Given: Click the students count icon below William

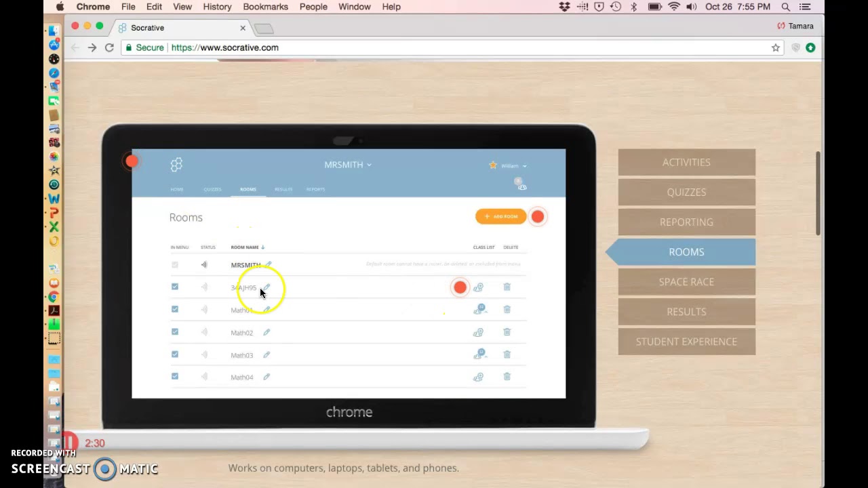Looking at the screenshot, I should [x=520, y=184].
